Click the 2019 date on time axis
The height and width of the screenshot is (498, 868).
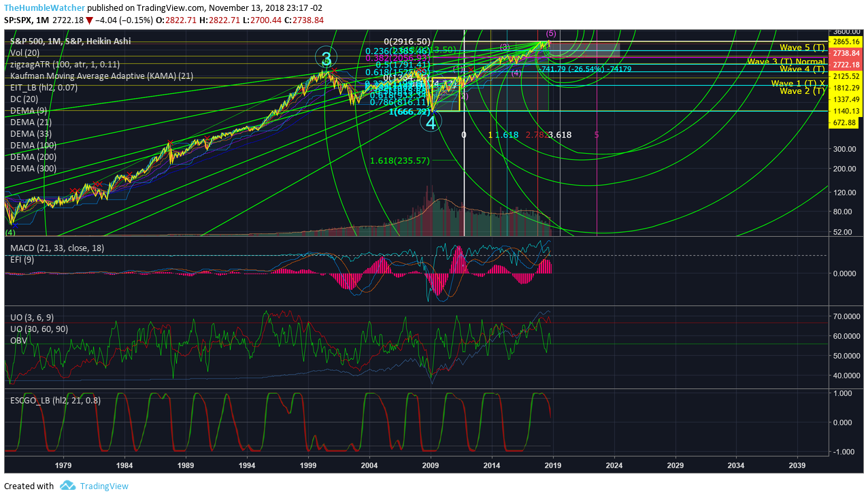click(x=553, y=466)
